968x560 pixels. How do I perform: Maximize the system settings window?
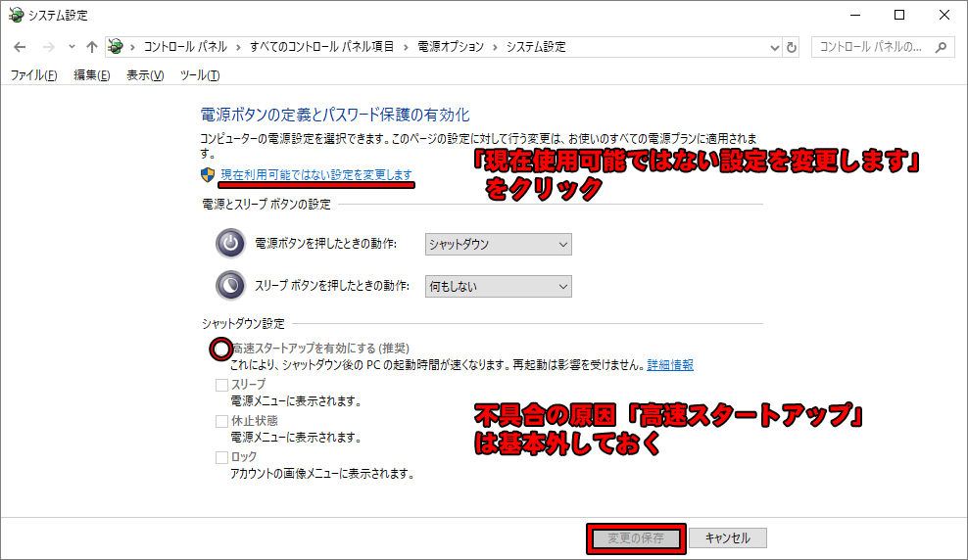899,15
